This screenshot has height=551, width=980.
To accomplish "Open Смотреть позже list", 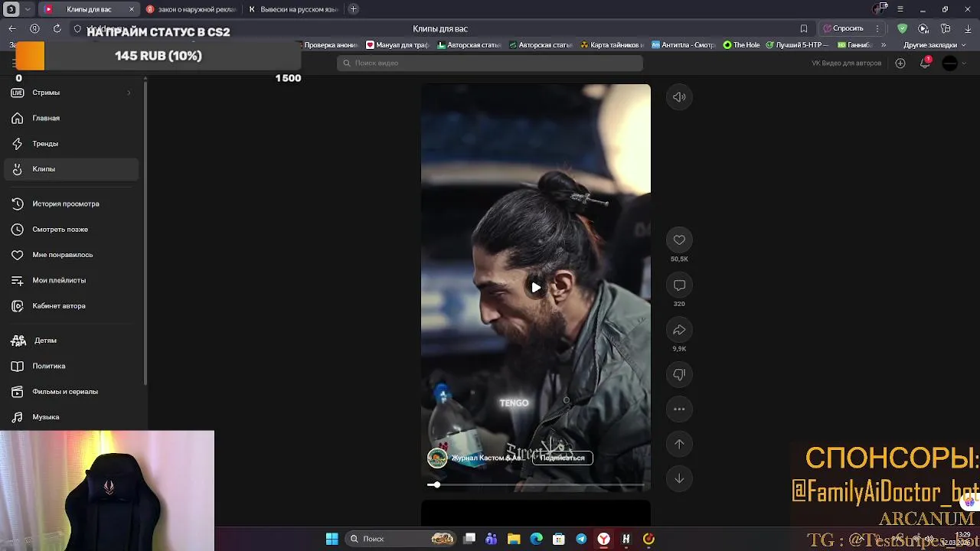I will [70, 229].
